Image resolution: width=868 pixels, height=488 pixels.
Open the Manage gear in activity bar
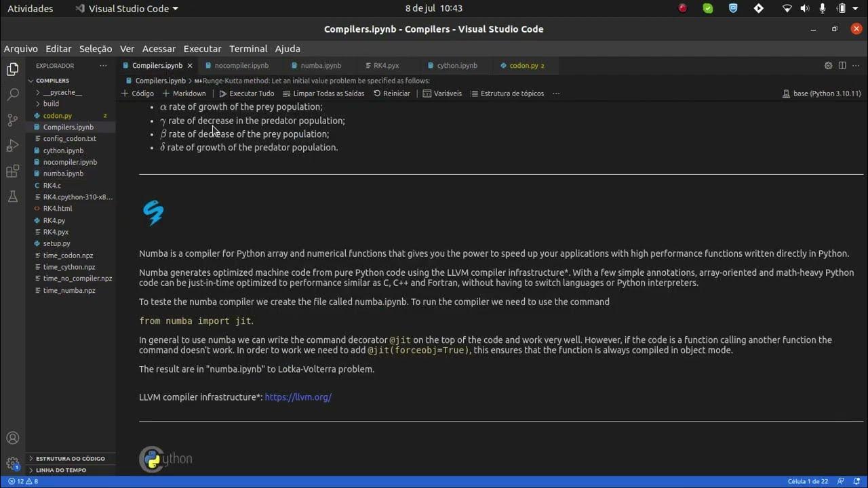click(x=12, y=464)
